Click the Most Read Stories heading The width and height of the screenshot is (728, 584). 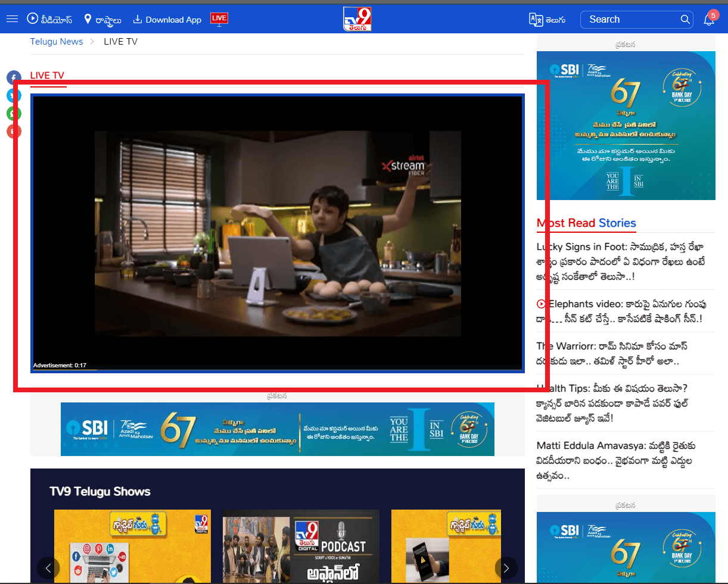coord(586,223)
